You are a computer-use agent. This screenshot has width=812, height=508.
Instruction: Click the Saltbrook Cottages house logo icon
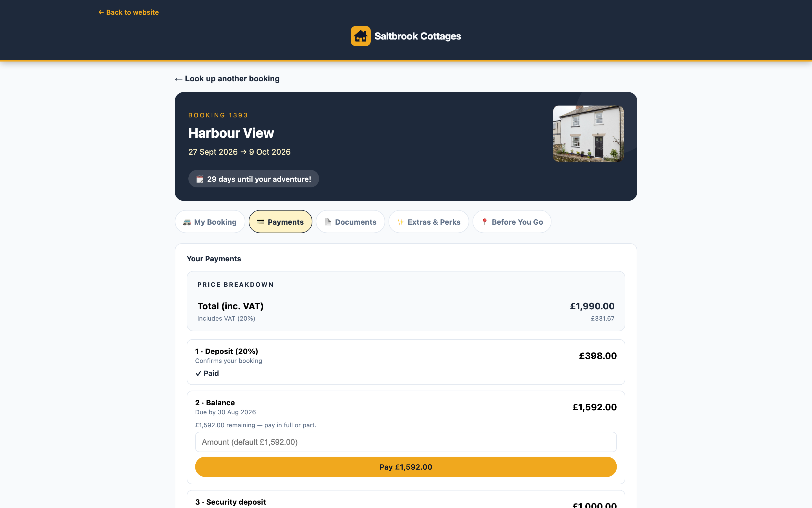[x=360, y=36]
